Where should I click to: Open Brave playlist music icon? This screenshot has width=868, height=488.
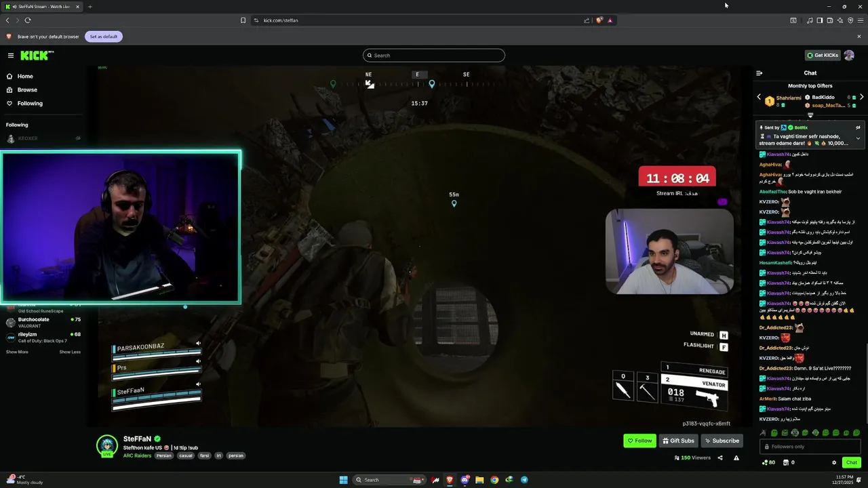coord(810,20)
